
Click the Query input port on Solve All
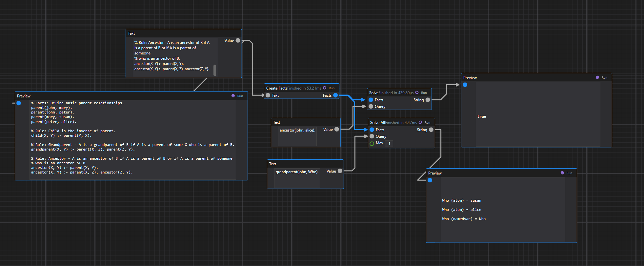click(x=372, y=136)
